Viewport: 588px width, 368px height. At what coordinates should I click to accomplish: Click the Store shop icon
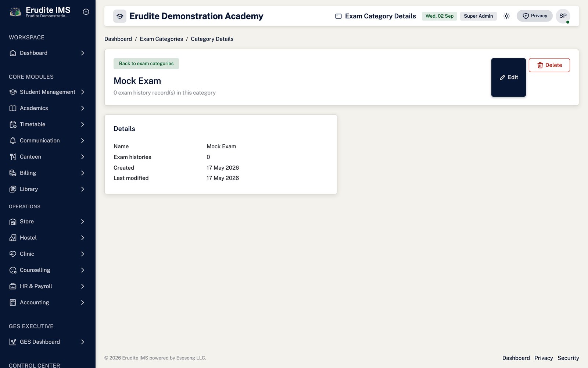[13, 222]
